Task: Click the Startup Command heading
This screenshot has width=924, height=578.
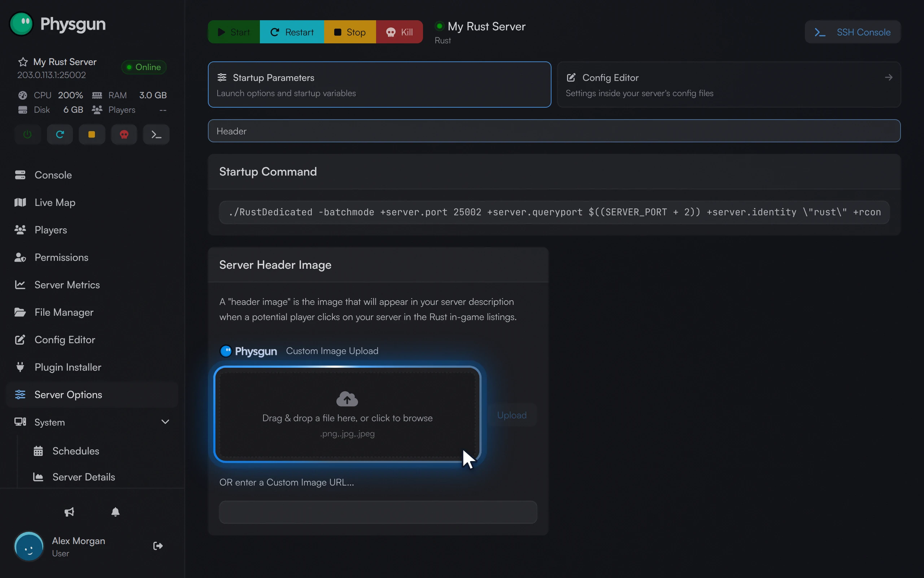Action: click(x=268, y=172)
